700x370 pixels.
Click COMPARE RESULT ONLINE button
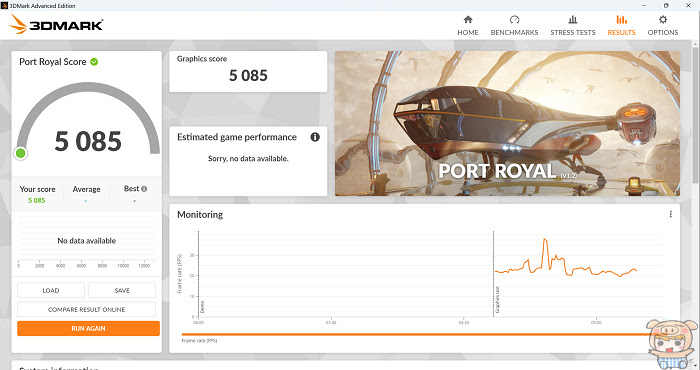(x=86, y=309)
